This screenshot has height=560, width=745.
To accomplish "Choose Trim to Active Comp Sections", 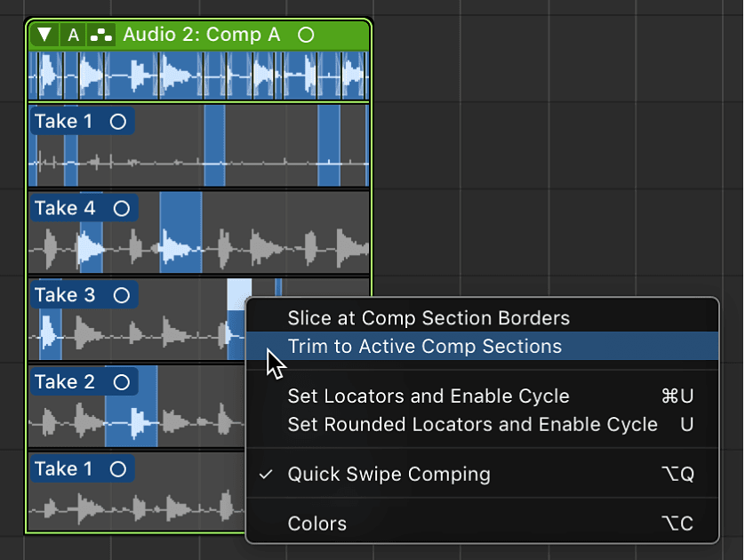I will pos(482,347).
